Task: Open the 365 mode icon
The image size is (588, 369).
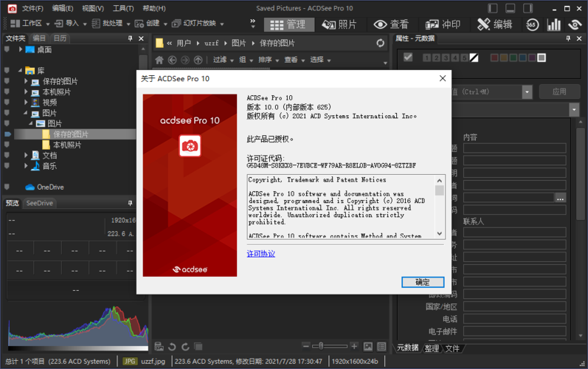Action: click(532, 25)
